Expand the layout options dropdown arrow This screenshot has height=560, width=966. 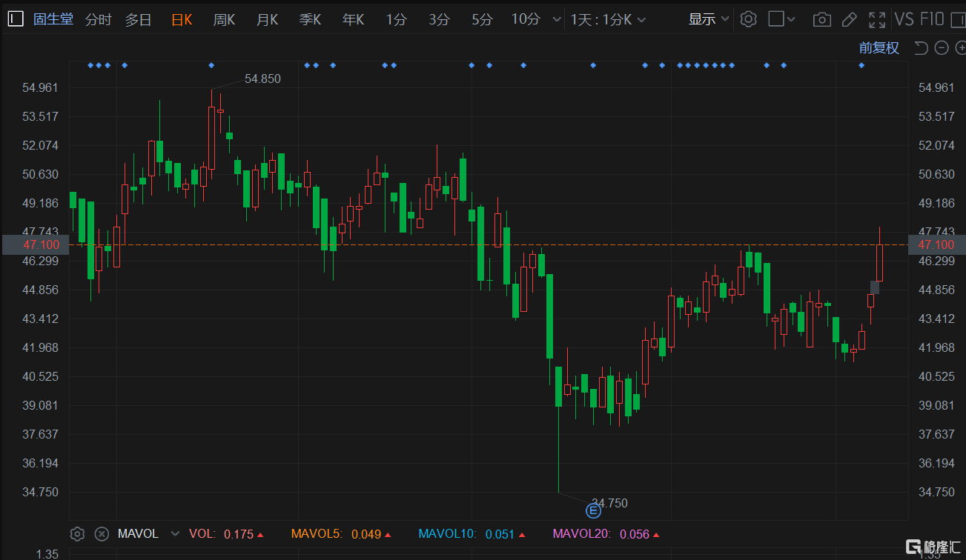point(791,20)
